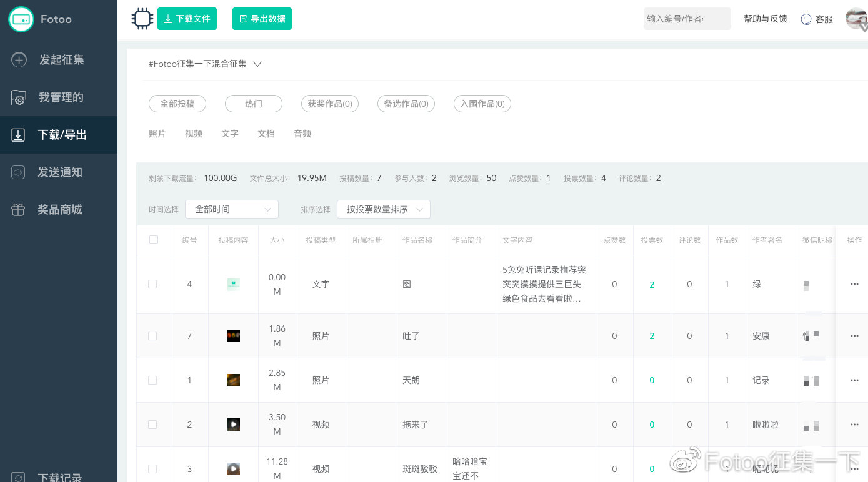The width and height of the screenshot is (868, 482).
Task: Click the Fotoo logo icon top-left
Action: (21, 19)
